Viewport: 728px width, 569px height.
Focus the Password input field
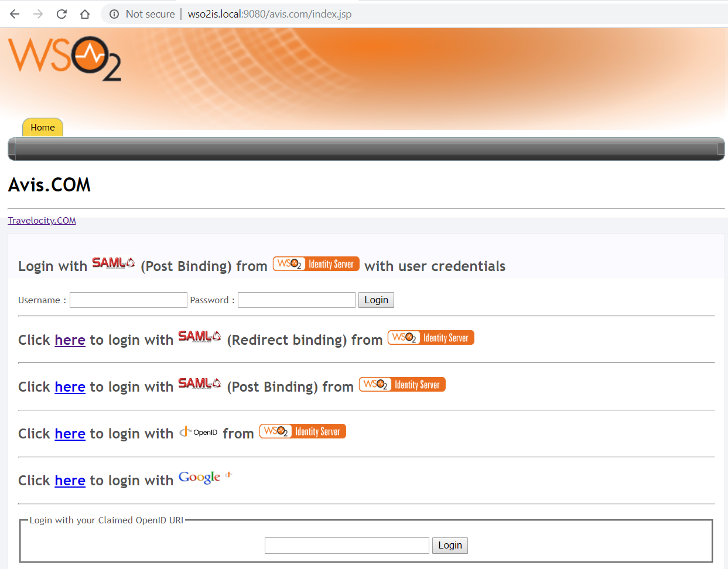click(x=296, y=300)
